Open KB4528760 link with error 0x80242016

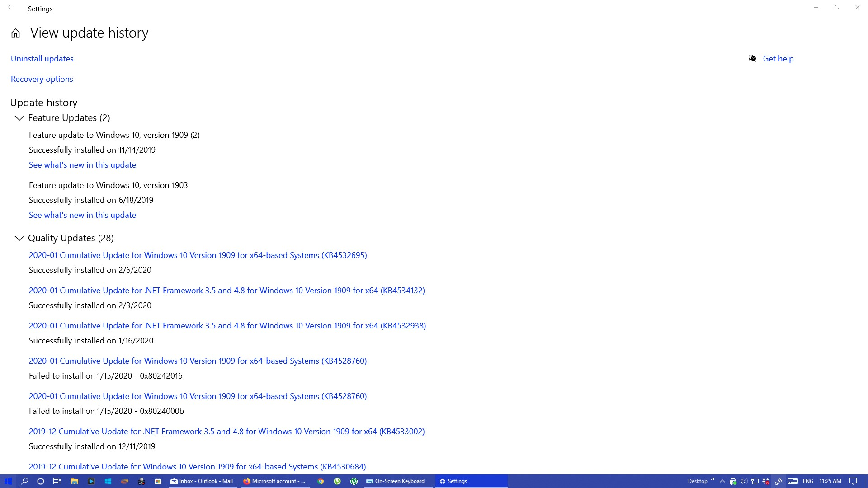[198, 361]
